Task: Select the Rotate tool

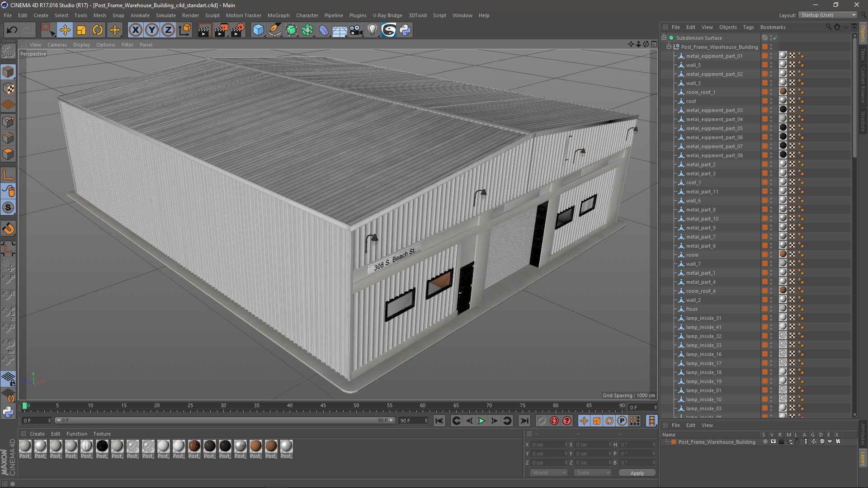Action: click(x=98, y=30)
